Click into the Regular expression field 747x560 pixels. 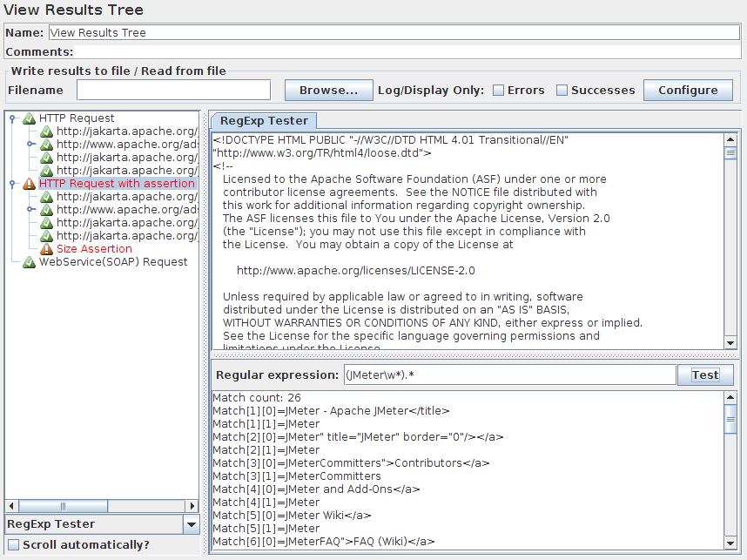pyautogui.click(x=508, y=375)
